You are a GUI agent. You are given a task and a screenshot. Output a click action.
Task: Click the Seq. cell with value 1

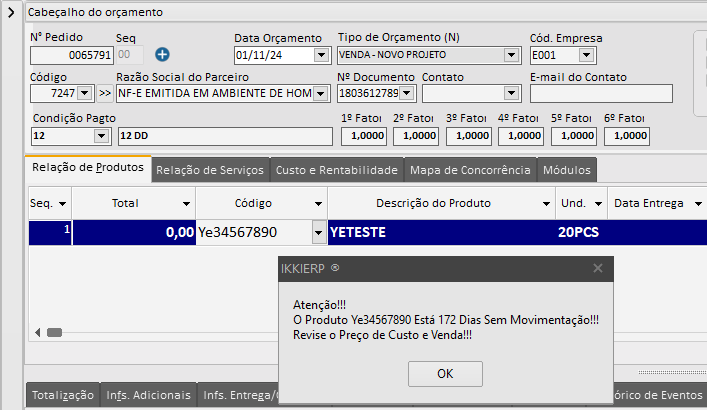pyautogui.click(x=50, y=233)
